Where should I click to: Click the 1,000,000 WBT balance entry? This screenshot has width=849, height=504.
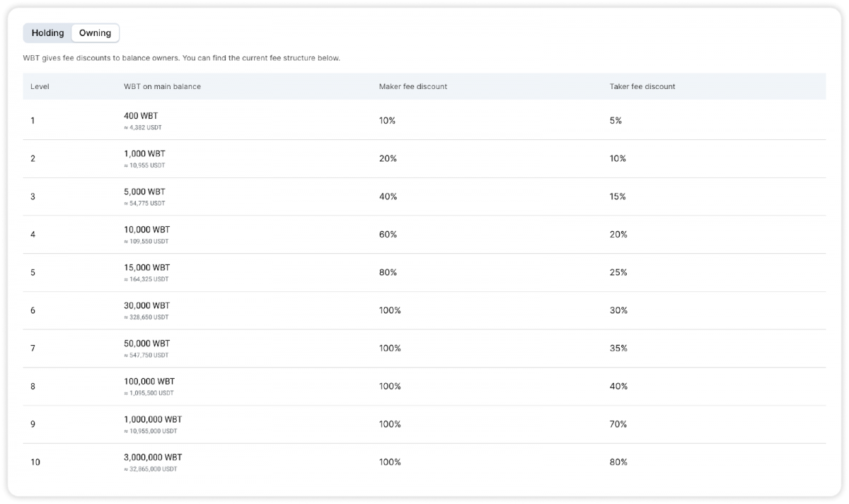152,419
